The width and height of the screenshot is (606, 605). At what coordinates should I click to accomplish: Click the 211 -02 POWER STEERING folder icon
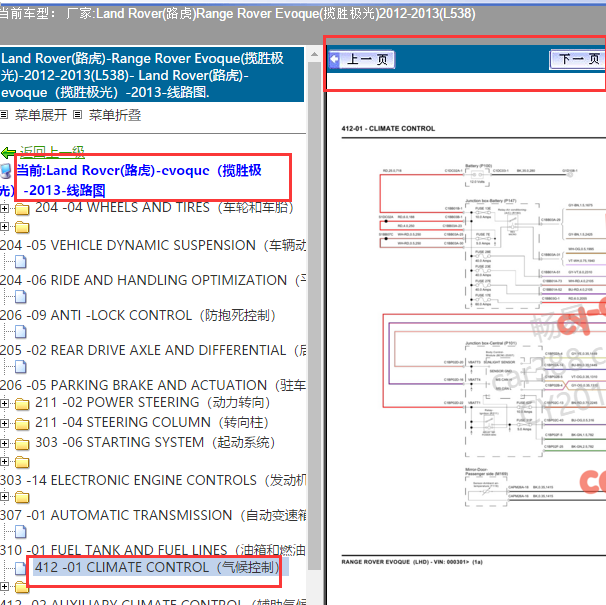click(x=22, y=404)
